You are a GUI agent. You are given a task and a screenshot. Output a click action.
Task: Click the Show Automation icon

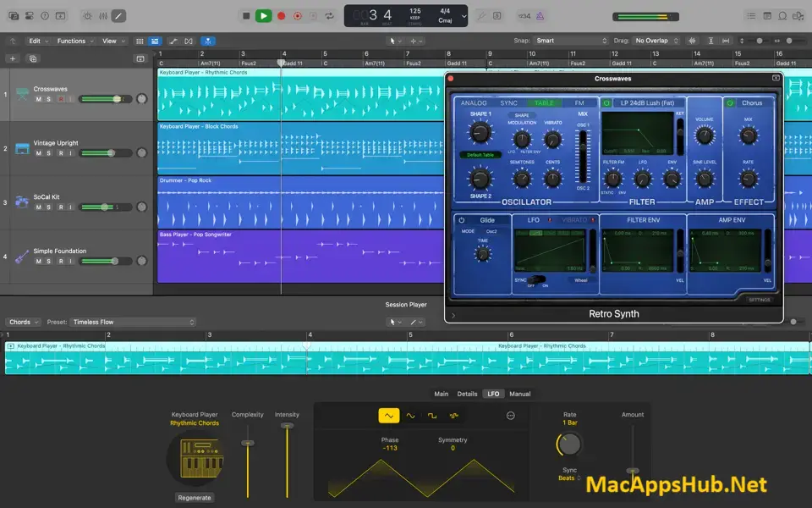(173, 41)
